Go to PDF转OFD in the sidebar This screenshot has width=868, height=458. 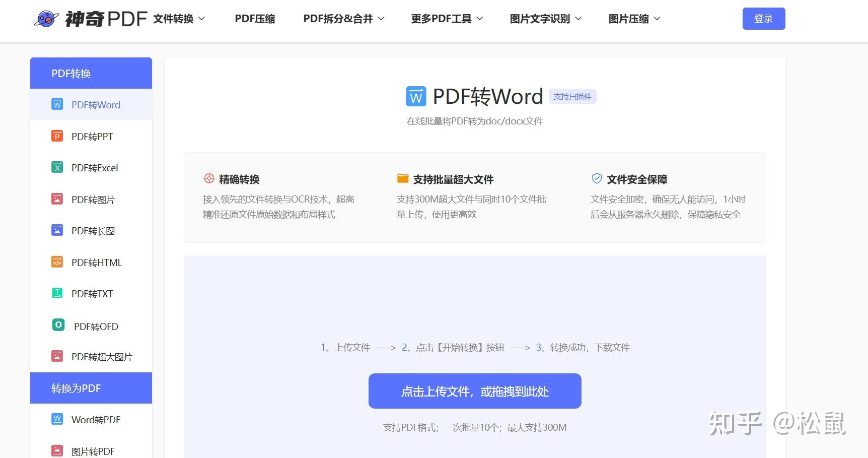pyautogui.click(x=91, y=326)
